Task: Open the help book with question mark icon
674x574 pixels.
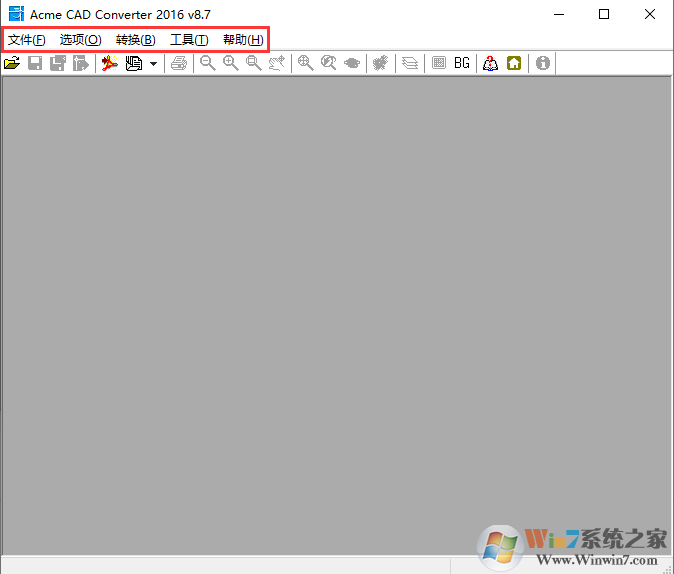Action: coord(490,63)
